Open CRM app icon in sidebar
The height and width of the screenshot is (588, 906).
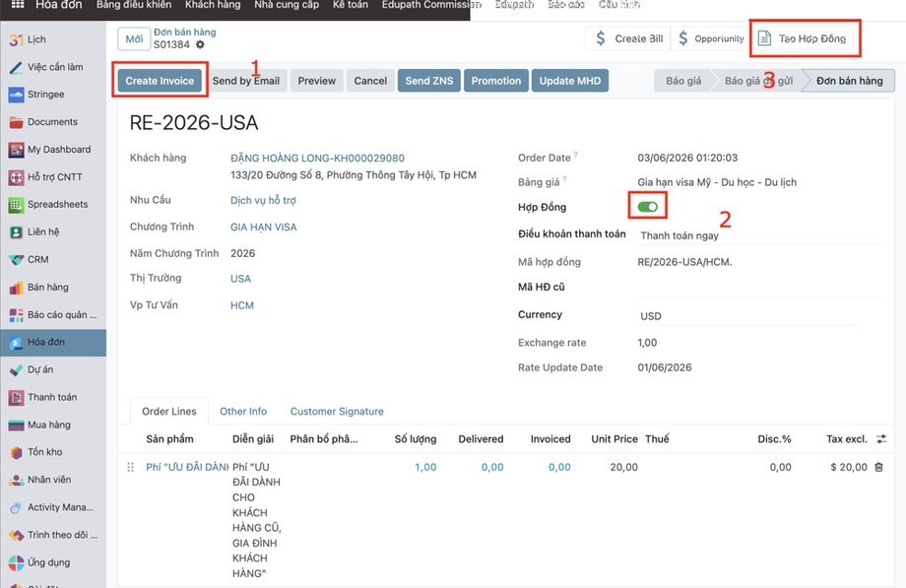click(16, 260)
